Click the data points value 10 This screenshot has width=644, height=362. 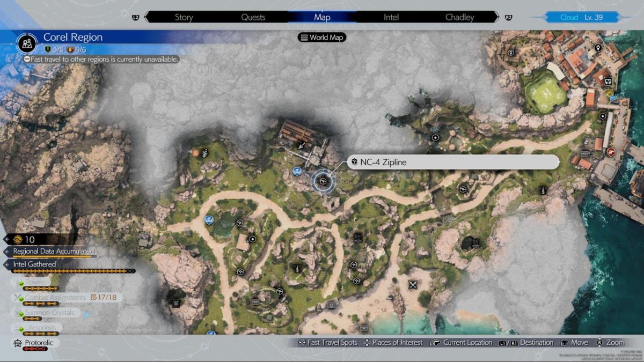coord(30,240)
